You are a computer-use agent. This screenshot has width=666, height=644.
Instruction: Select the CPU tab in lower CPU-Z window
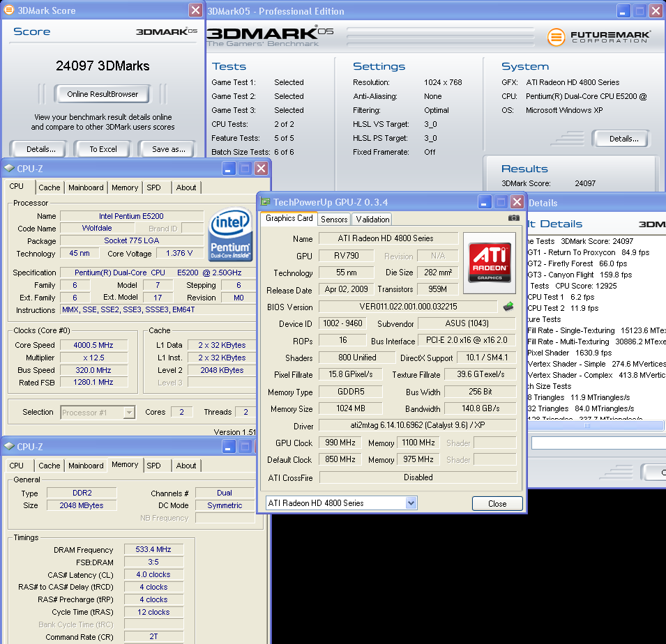(17, 466)
